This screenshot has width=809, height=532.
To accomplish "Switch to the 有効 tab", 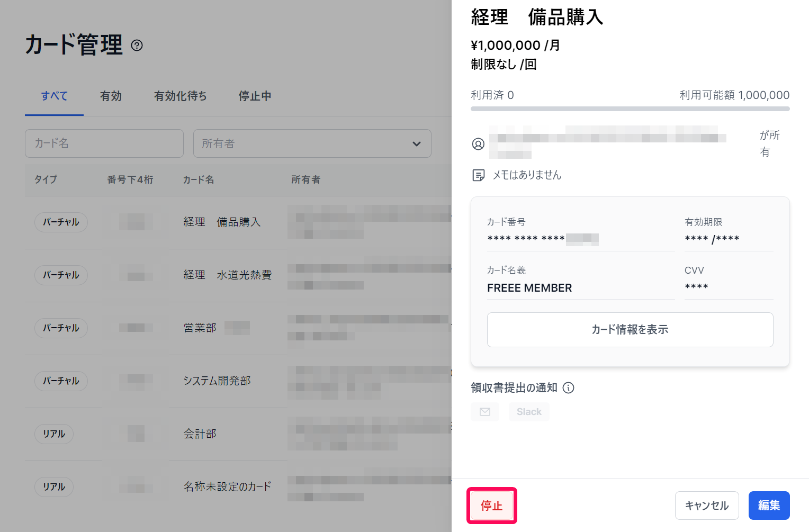I will tap(111, 96).
